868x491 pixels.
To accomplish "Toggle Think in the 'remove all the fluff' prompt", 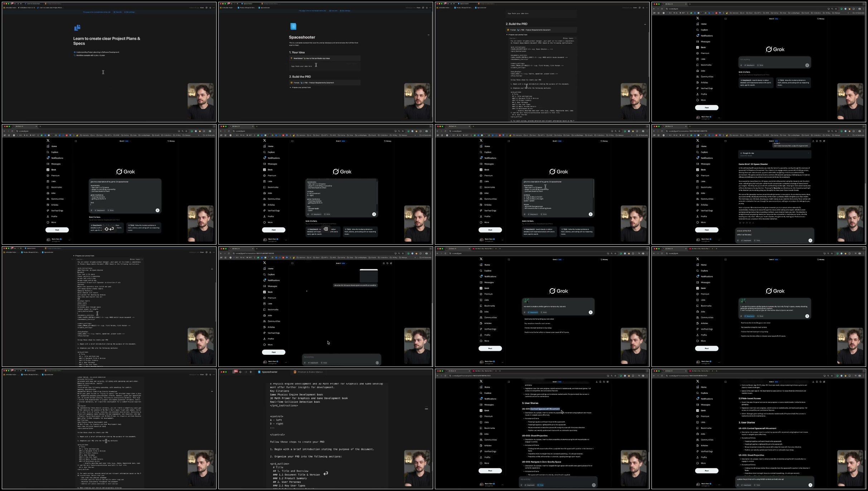I will click(x=757, y=240).
